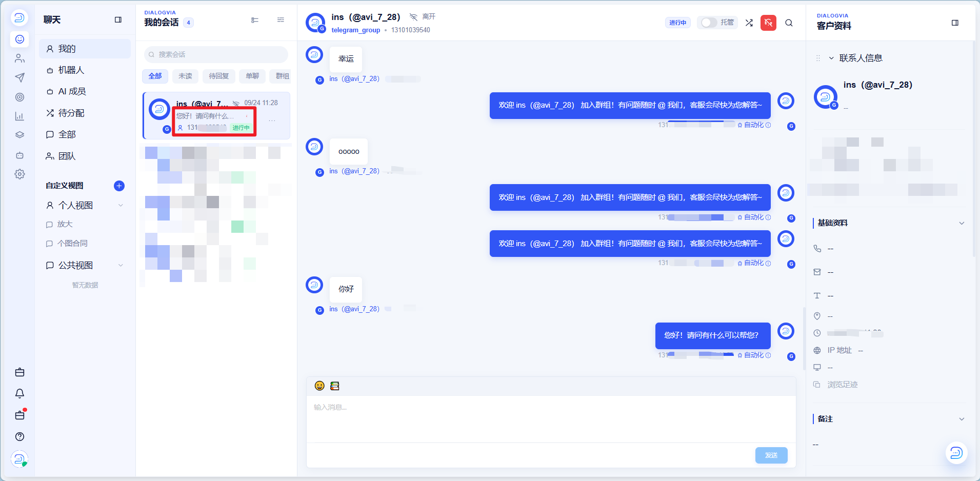Open the settings gear icon in left rail
This screenshot has width=980, height=481.
[19, 174]
